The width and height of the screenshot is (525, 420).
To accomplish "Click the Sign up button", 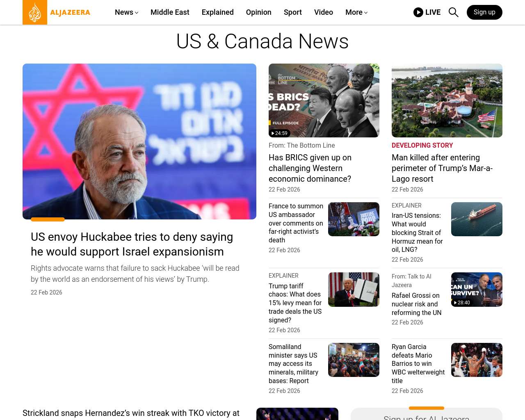I will (484, 12).
